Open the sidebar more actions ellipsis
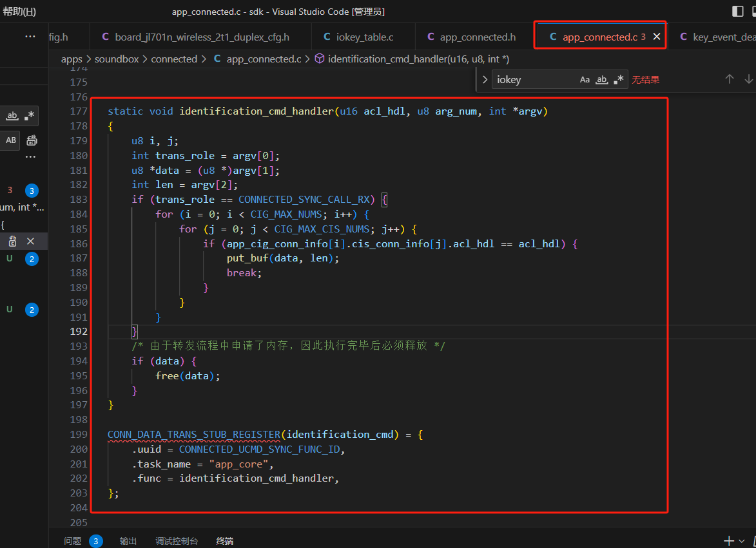 pyautogui.click(x=30, y=37)
